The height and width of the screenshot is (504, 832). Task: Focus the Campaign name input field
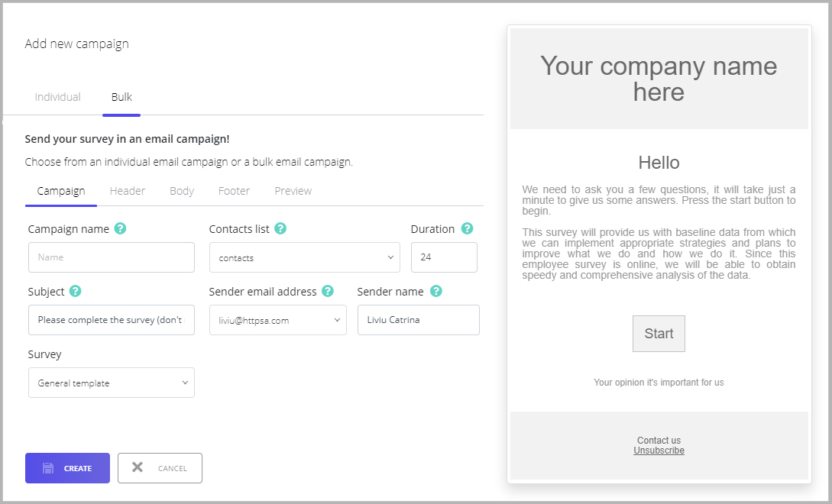(x=112, y=257)
